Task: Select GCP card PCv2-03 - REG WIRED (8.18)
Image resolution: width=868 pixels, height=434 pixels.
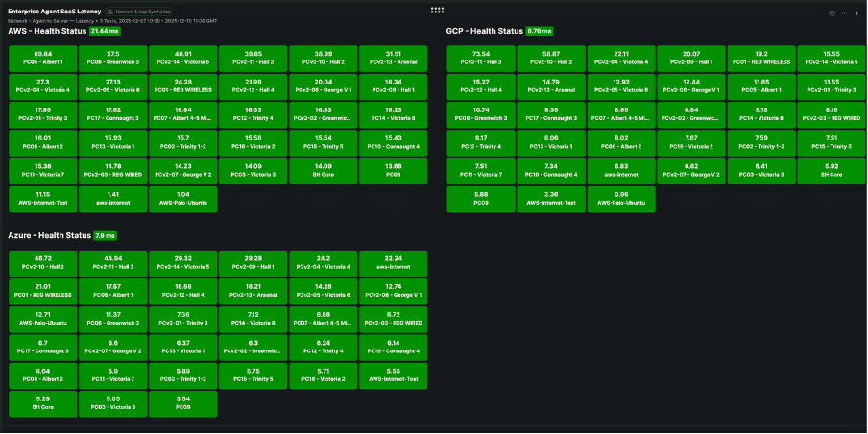Action: pyautogui.click(x=832, y=114)
